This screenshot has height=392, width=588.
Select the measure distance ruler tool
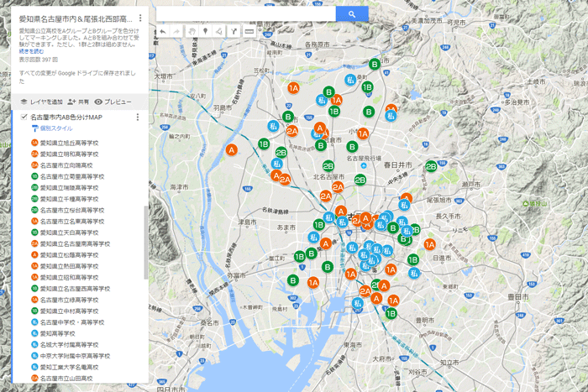(248, 32)
